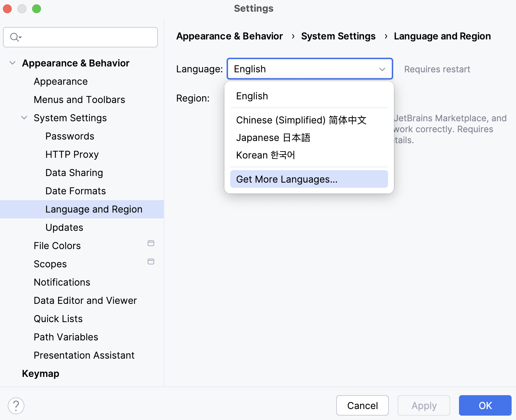Click inside the settings search field
Image resolution: width=516 pixels, height=420 pixels.
(80, 37)
